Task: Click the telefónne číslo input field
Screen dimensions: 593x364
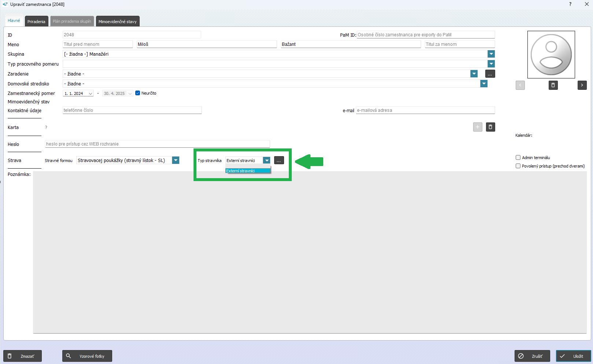Action: [x=132, y=110]
